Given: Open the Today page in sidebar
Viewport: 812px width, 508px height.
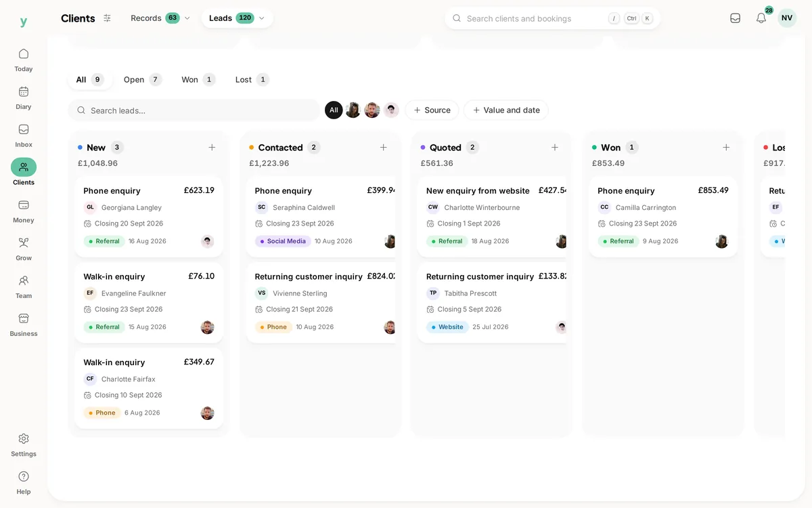Looking at the screenshot, I should [x=24, y=60].
